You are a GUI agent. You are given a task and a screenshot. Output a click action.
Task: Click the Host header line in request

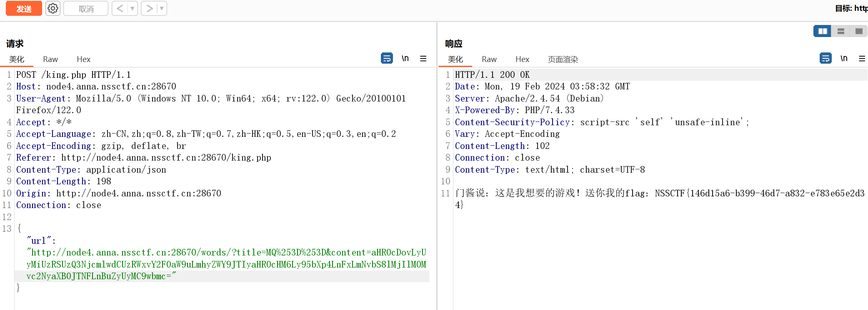tap(96, 86)
